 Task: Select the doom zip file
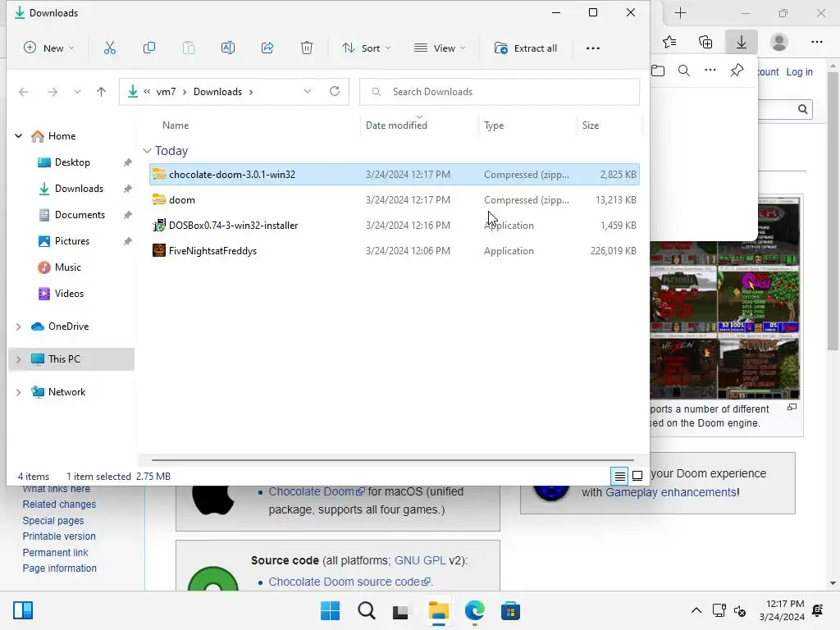pos(395,200)
